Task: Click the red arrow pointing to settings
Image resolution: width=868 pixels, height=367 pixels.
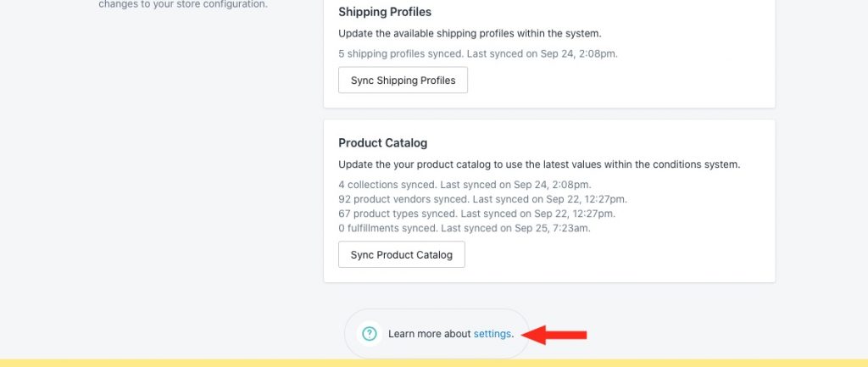Action: point(554,334)
